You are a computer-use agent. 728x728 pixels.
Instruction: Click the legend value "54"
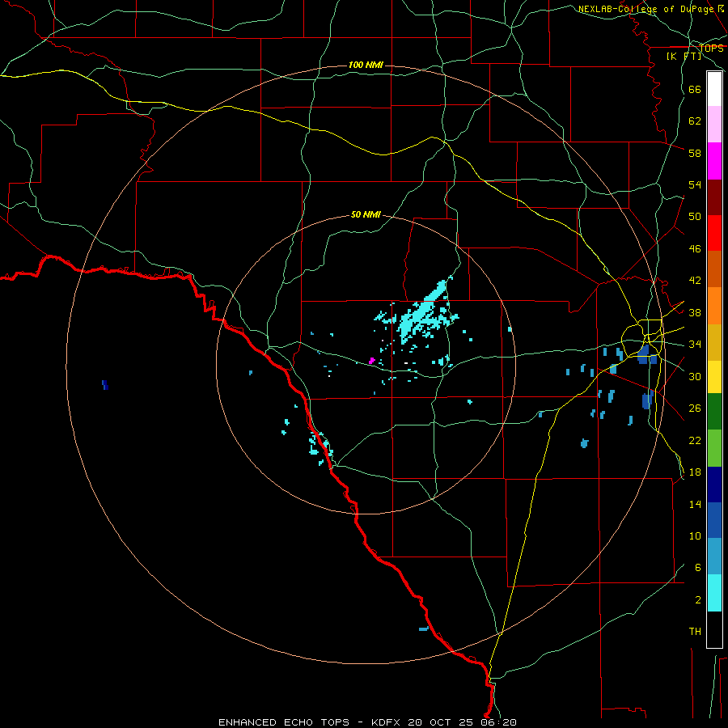[695, 184]
